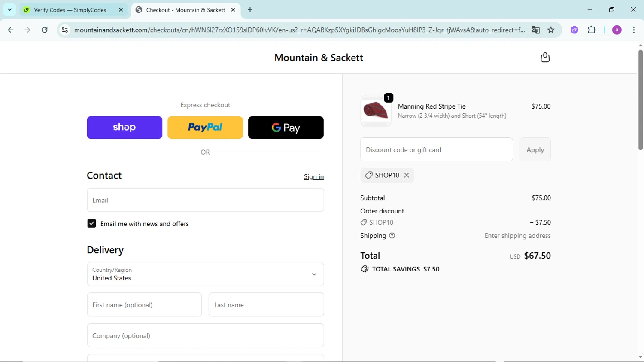Click the translate page icon
The width and height of the screenshot is (644, 362).
coord(535,30)
